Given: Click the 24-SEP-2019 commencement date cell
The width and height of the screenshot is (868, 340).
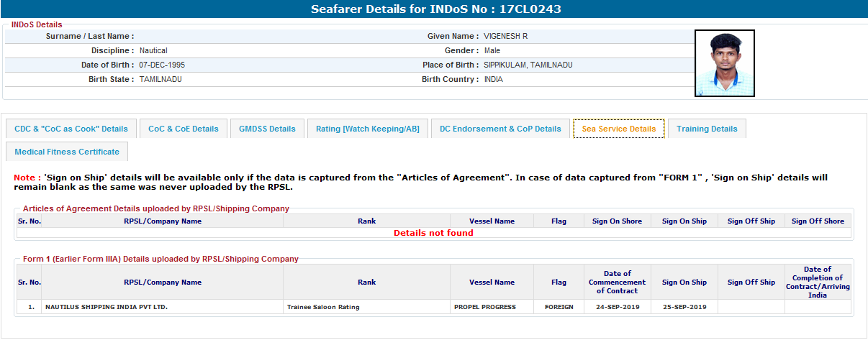Looking at the screenshot, I should click(x=617, y=307).
